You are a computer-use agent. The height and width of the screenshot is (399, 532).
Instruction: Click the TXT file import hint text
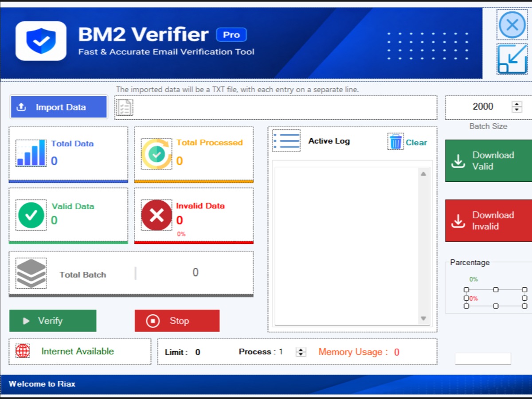click(237, 90)
